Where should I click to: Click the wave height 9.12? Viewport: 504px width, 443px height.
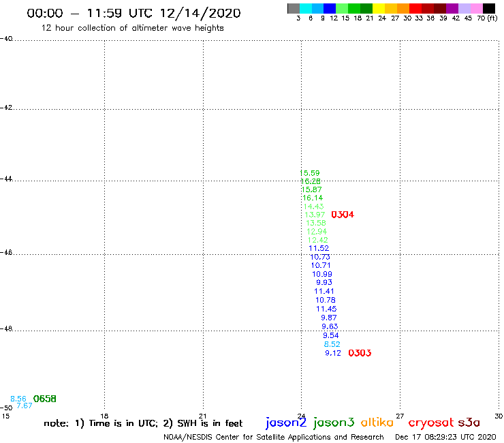click(333, 353)
